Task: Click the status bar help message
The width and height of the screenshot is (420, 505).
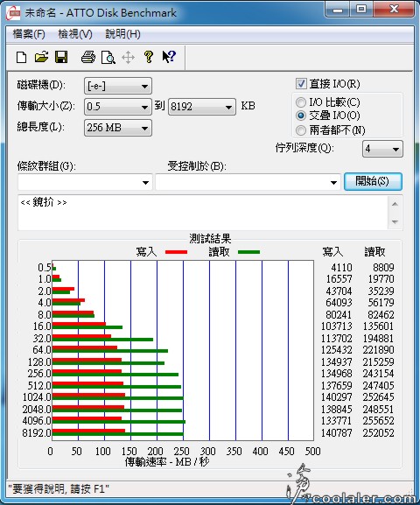Action: (59, 489)
